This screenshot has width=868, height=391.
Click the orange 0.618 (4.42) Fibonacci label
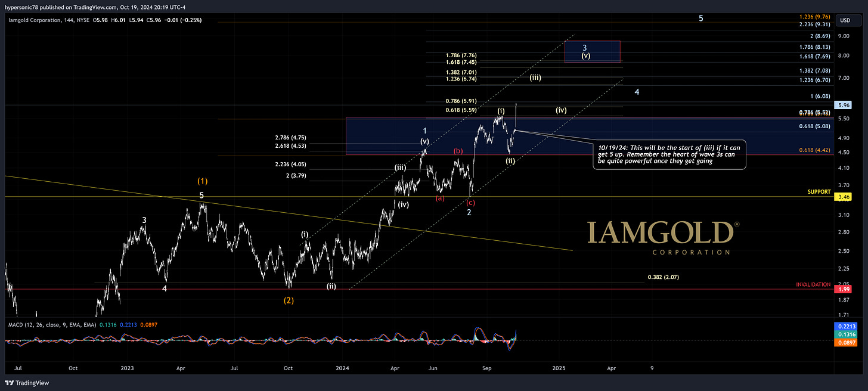pos(814,150)
